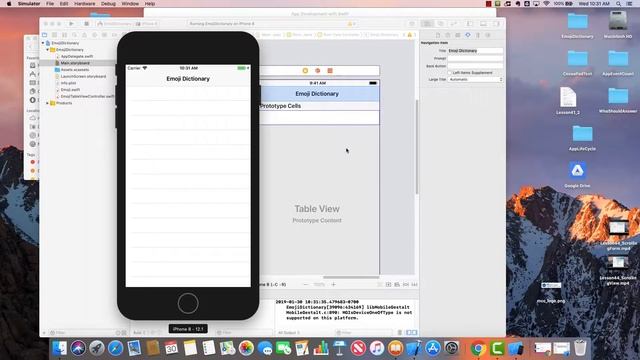
Task: Zoom out the storyboard canvas with minus
Action: pos(305,284)
